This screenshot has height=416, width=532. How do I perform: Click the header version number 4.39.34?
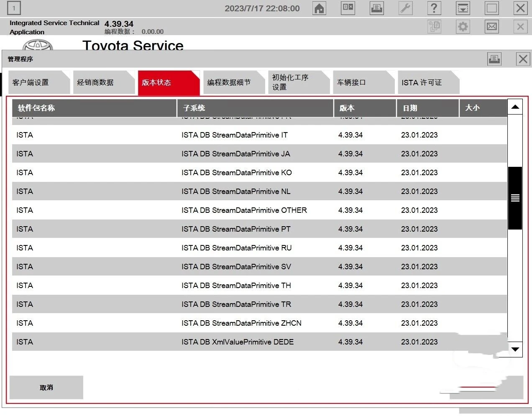point(119,24)
